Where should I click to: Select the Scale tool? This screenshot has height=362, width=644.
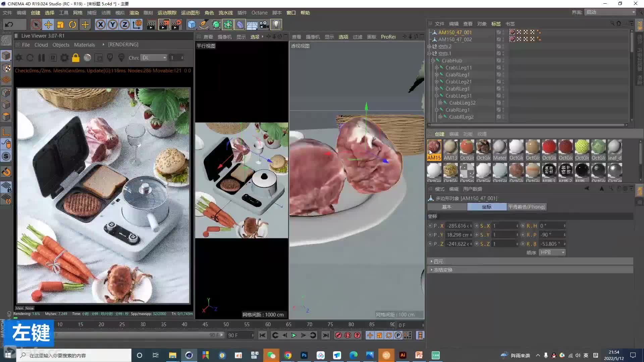pyautogui.click(x=60, y=24)
